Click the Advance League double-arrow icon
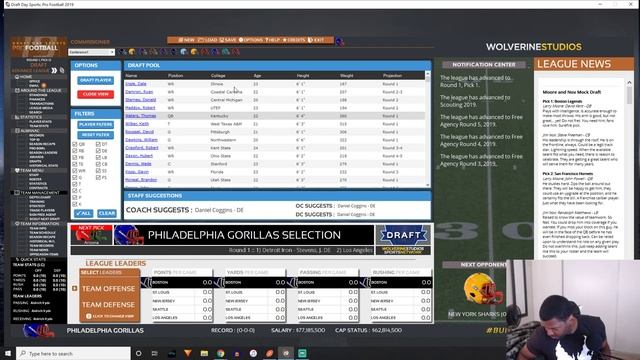Screen dimensions: 640x360 point(54,71)
